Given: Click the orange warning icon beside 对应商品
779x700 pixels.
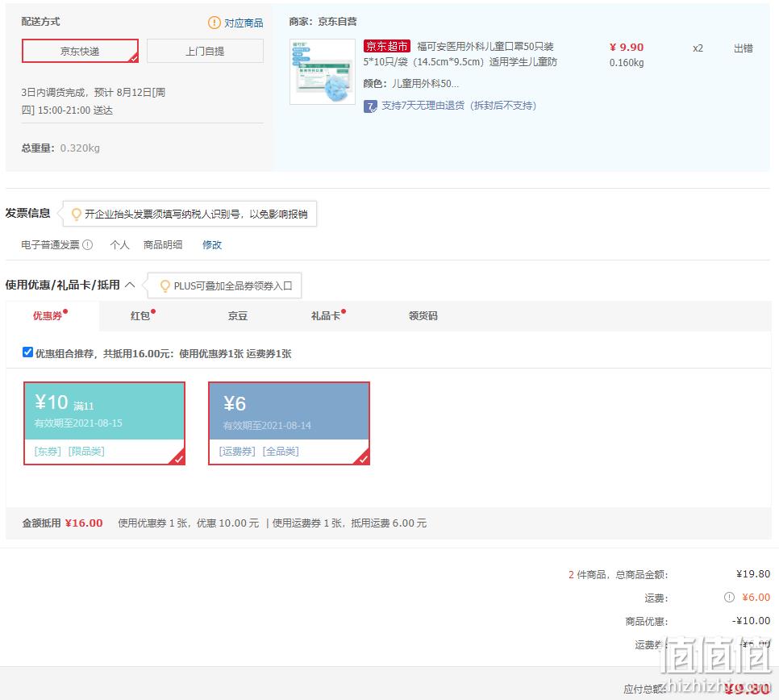Looking at the screenshot, I should click(214, 23).
